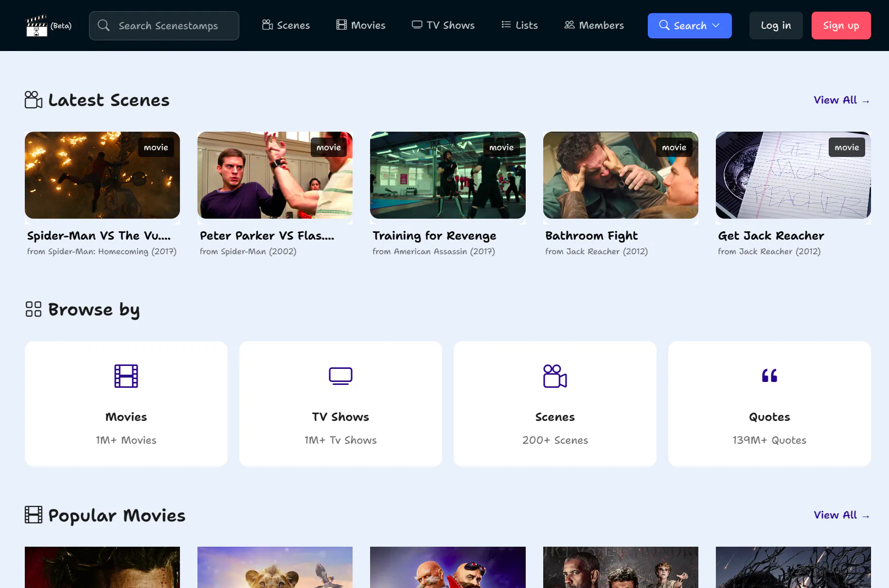
Task: Click the Training for Revenge title
Action: 434,236
